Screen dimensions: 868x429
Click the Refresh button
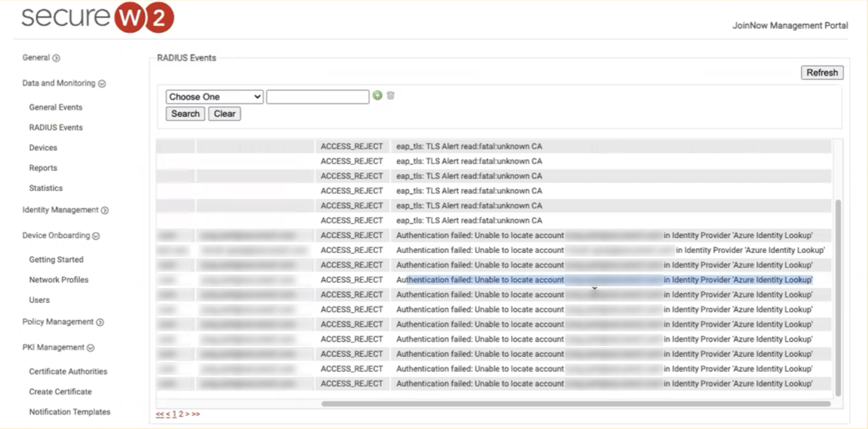click(x=822, y=72)
